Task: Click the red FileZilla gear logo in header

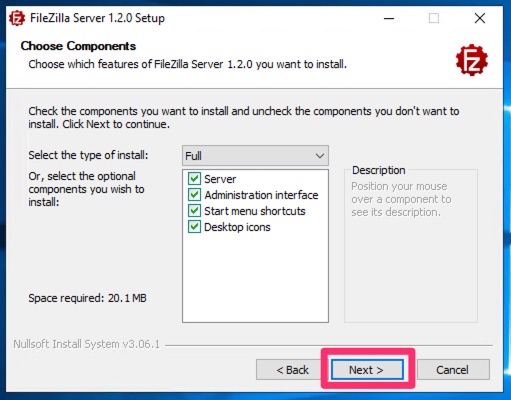Action: click(x=472, y=60)
